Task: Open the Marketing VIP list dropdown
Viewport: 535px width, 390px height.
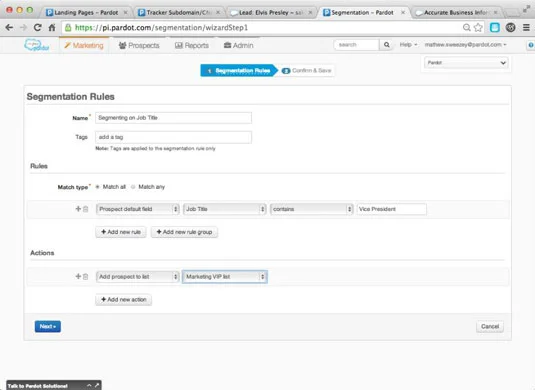Action: tap(225, 276)
